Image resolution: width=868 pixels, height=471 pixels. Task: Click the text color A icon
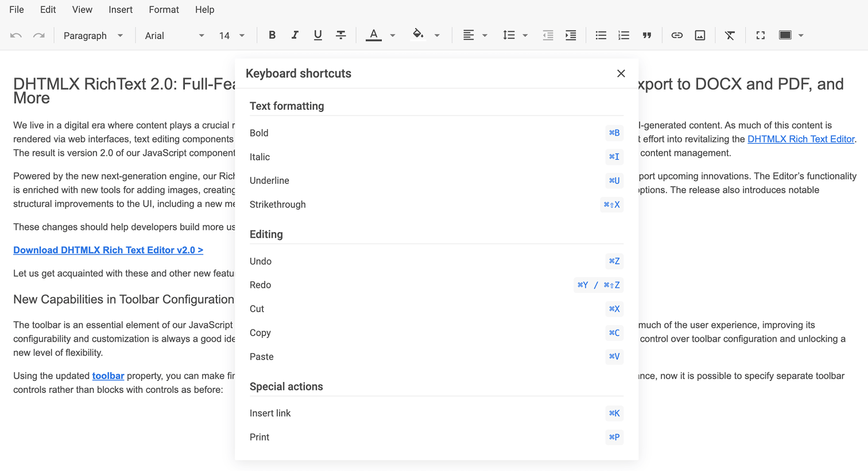374,35
